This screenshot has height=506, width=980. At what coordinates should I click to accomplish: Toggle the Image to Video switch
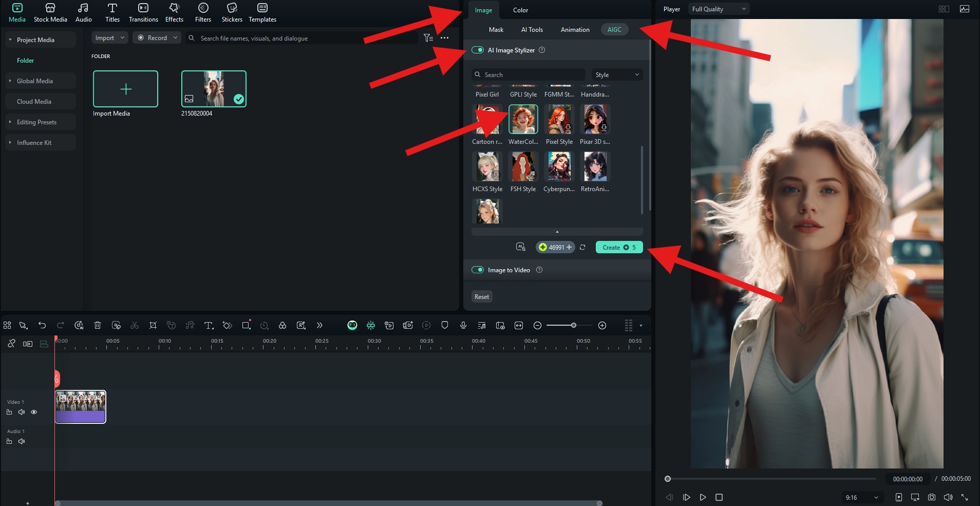tap(478, 270)
